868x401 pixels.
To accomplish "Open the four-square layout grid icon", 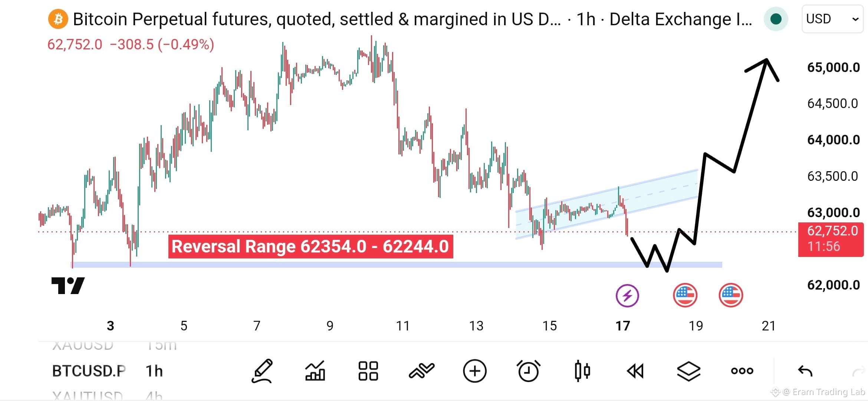I will click(x=368, y=371).
